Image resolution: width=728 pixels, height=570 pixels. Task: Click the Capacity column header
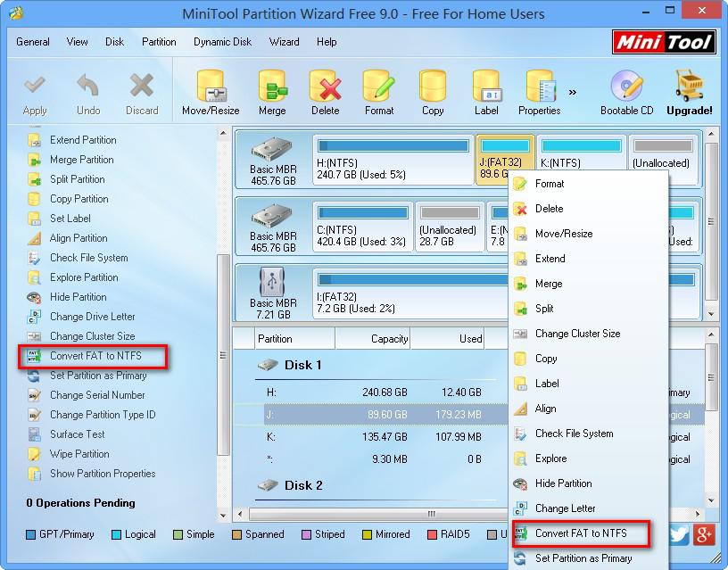[373, 339]
